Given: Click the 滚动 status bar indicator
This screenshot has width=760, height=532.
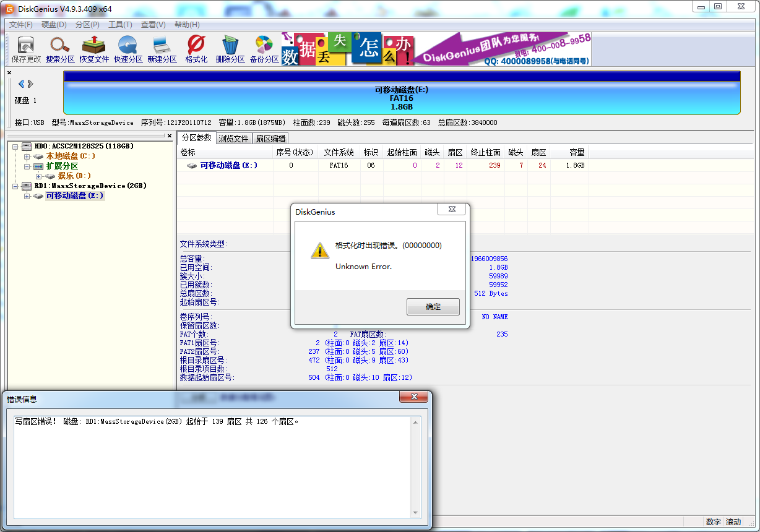Looking at the screenshot, I should 733,522.
